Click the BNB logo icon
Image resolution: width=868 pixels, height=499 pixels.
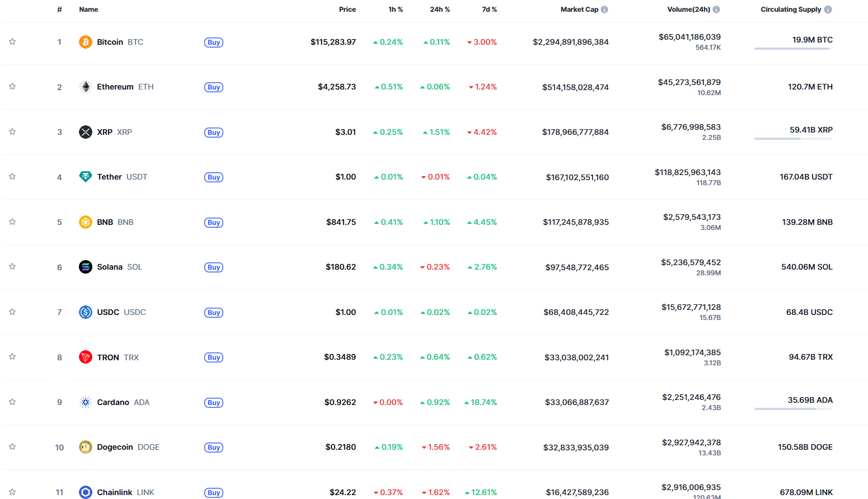[85, 222]
